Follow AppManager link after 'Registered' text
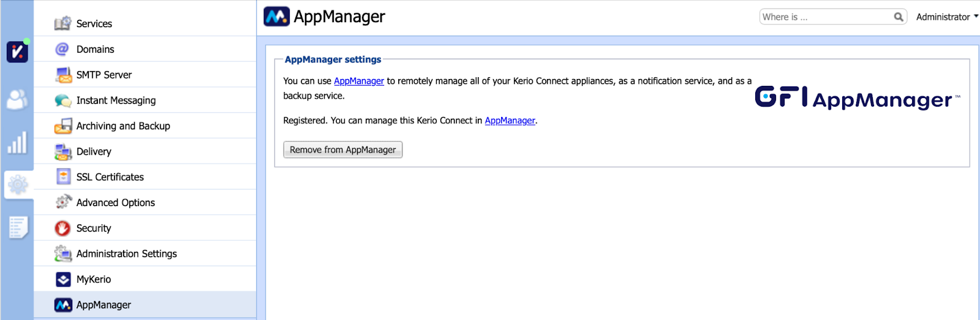Viewport: 980px width, 320px height. [510, 121]
